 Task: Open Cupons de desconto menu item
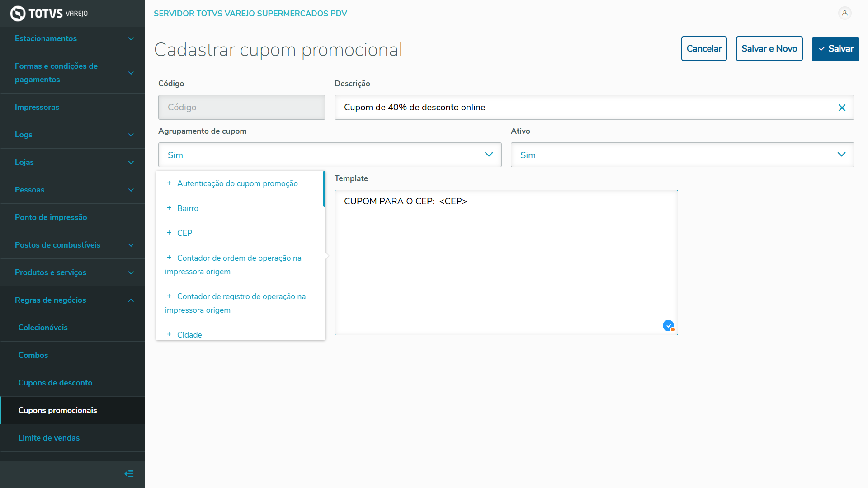[x=55, y=383]
